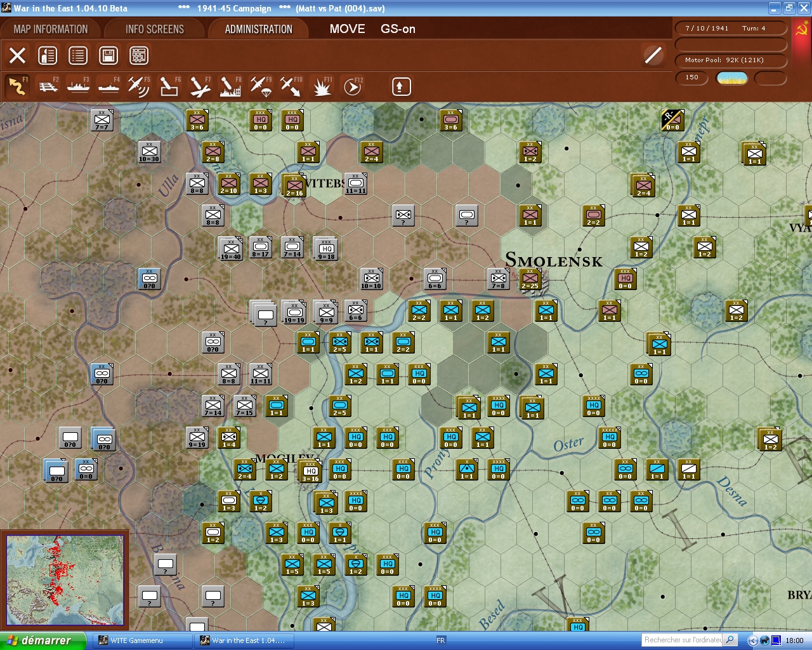The image size is (812, 650).
Task: Click the Soviet hammer and sickle flag
Action: click(802, 29)
